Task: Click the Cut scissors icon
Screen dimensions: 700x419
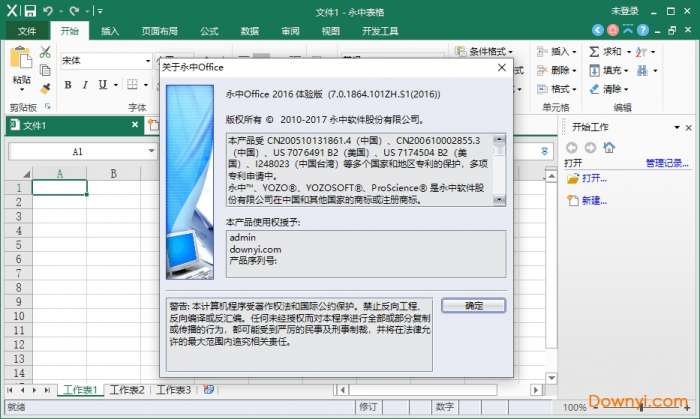Action: [45, 52]
